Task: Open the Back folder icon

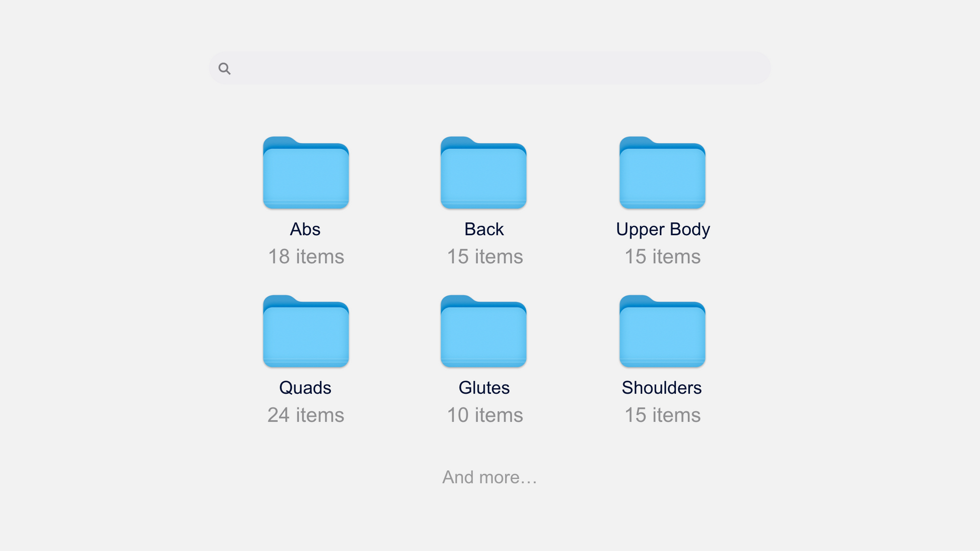Action: 483,173
